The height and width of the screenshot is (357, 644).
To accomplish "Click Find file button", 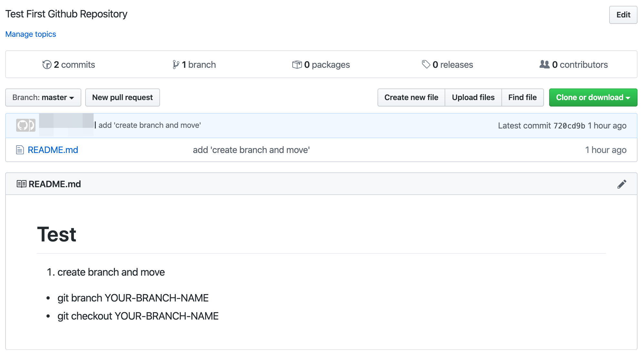I will pos(522,97).
